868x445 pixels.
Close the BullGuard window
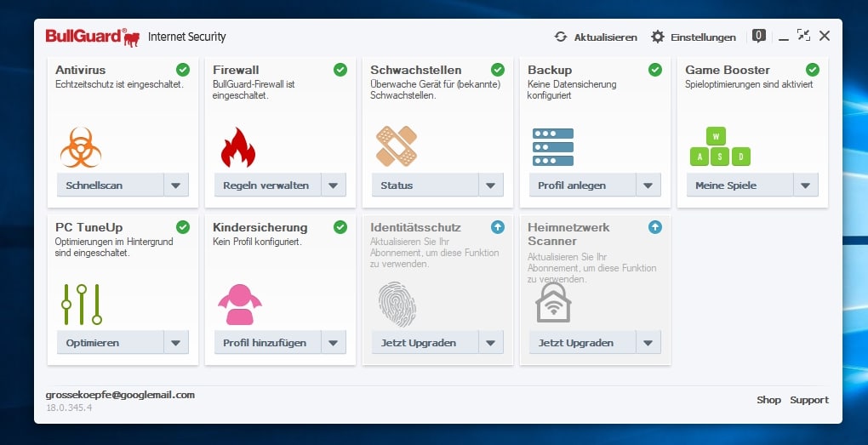point(825,36)
